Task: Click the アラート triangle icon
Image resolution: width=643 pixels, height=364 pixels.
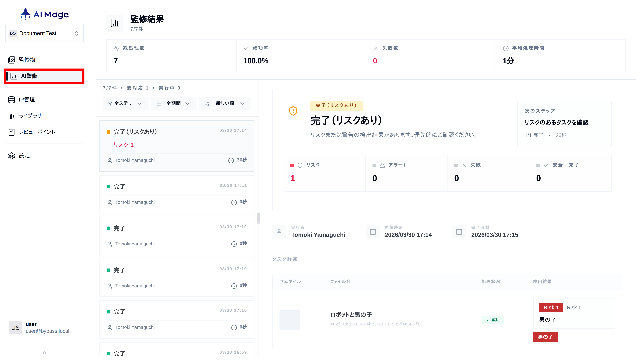Action: (x=382, y=165)
